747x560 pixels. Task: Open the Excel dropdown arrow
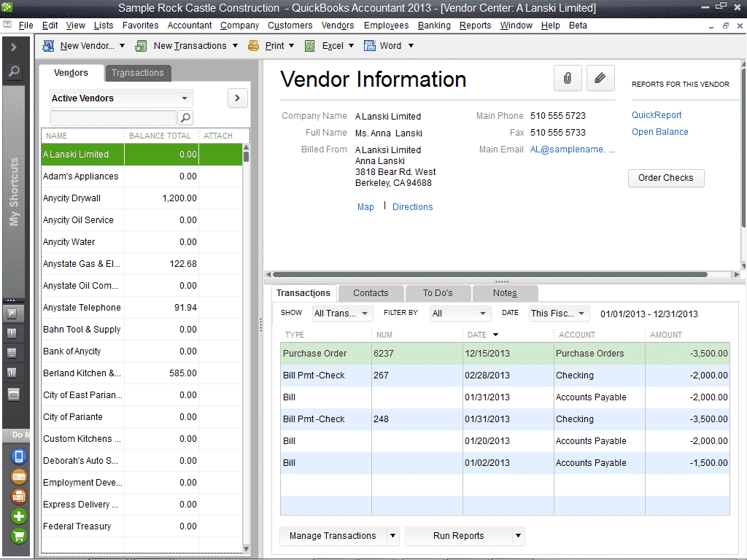pyautogui.click(x=351, y=46)
